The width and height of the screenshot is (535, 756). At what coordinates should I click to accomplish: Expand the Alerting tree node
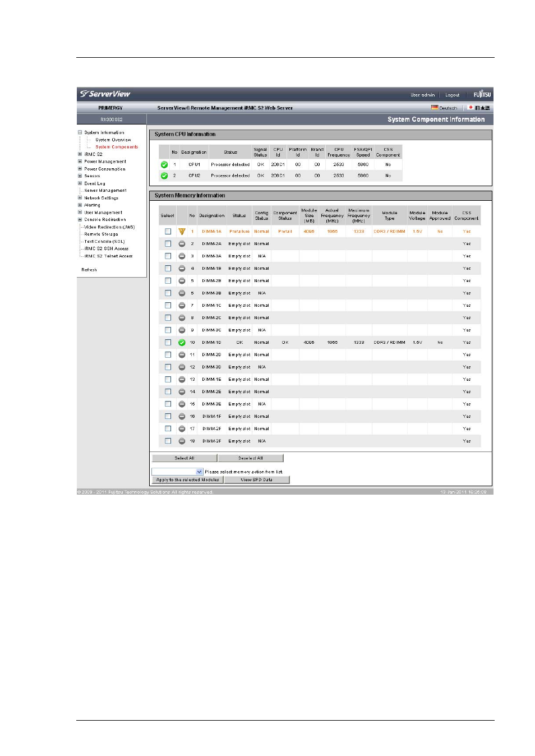80,205
